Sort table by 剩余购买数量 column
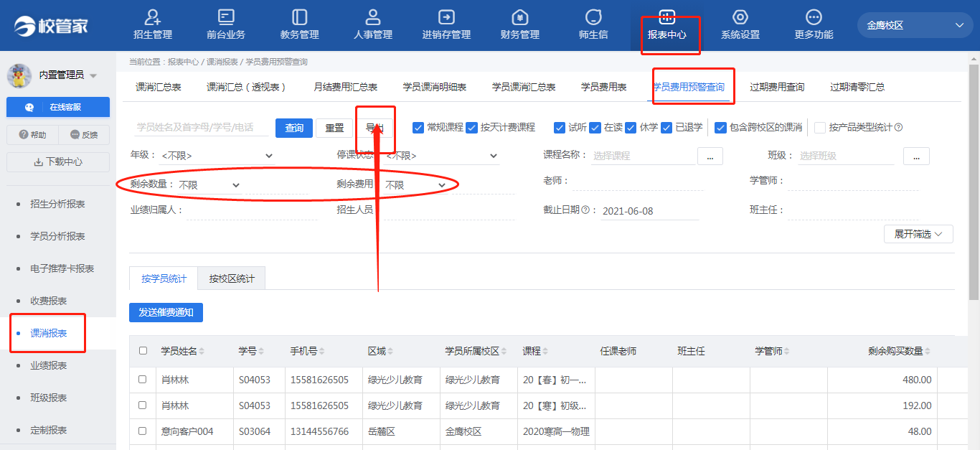 pos(928,352)
